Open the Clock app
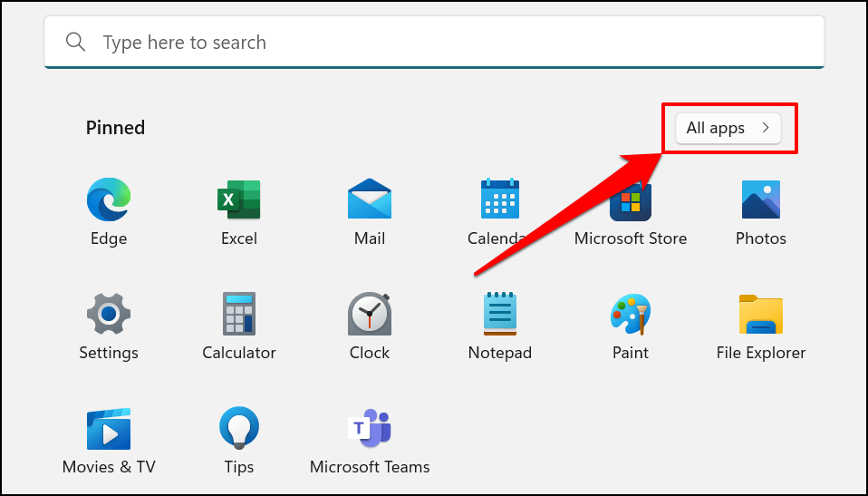 (x=370, y=315)
